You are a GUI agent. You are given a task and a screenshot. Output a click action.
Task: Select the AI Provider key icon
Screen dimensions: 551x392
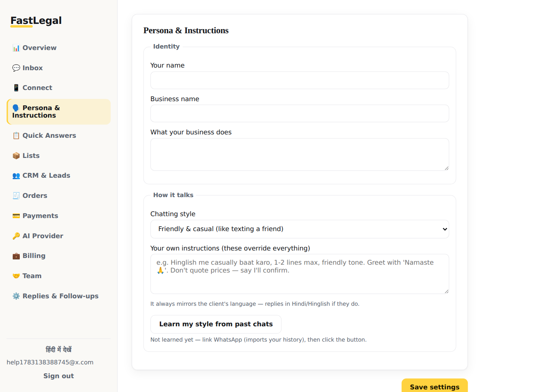(x=16, y=236)
